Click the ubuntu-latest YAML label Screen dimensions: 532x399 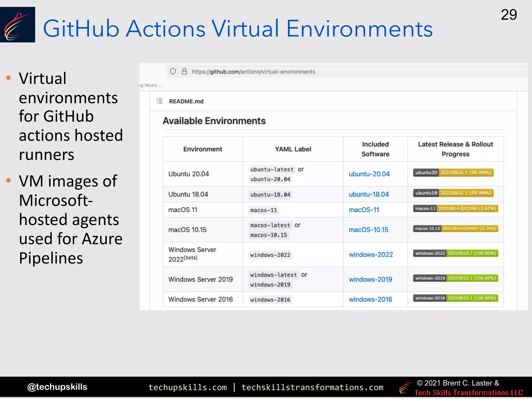tap(272, 169)
